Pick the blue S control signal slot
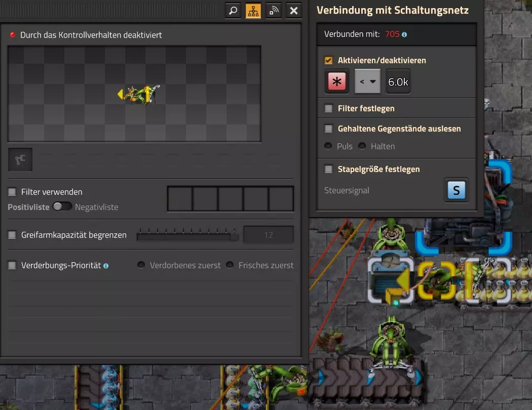Image resolution: width=532 pixels, height=410 pixels. [457, 190]
